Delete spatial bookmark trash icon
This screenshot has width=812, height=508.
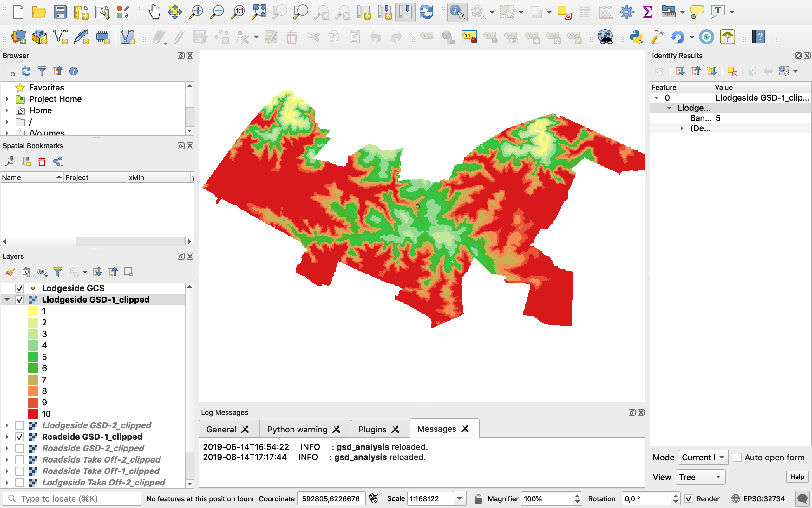(x=42, y=162)
